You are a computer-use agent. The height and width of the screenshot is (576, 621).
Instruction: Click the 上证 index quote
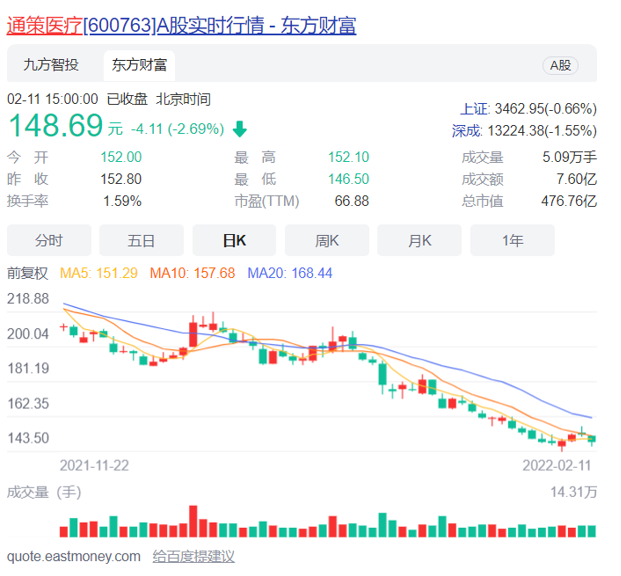528,109
